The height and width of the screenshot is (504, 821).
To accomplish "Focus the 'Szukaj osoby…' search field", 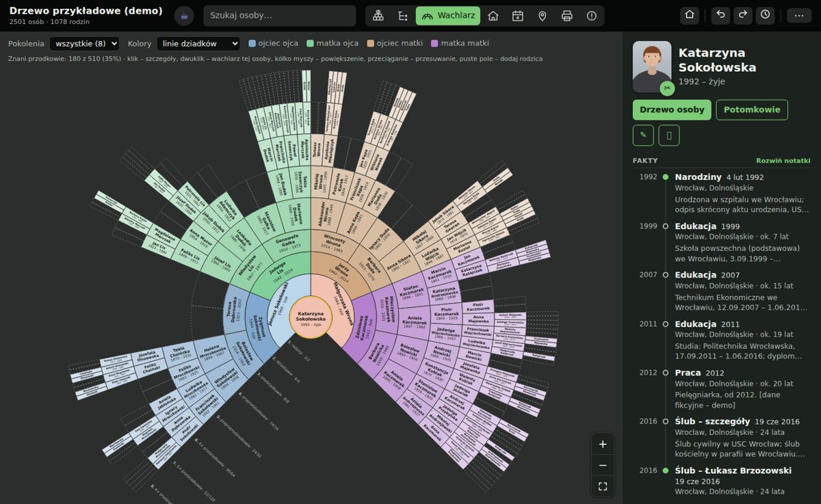I will tap(280, 16).
